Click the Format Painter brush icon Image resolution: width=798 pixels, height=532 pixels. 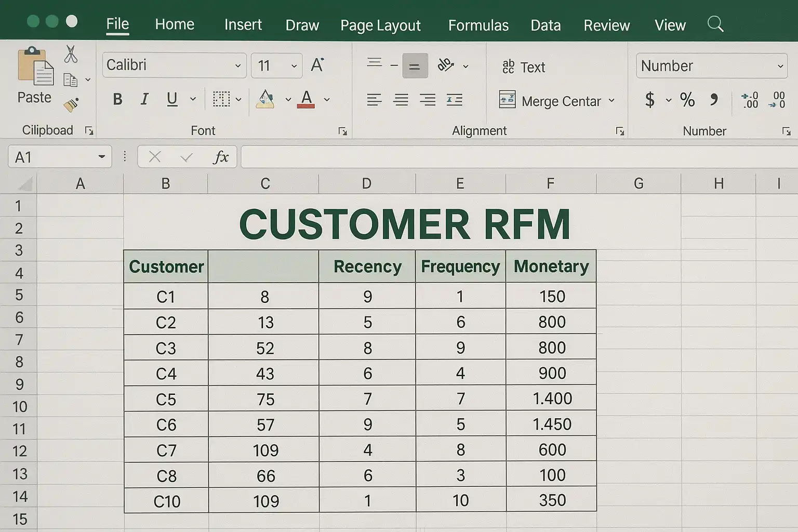[x=71, y=105]
